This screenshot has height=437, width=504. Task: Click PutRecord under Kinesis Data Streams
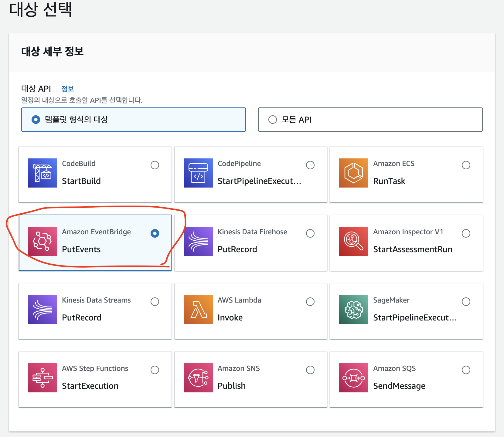coord(82,318)
